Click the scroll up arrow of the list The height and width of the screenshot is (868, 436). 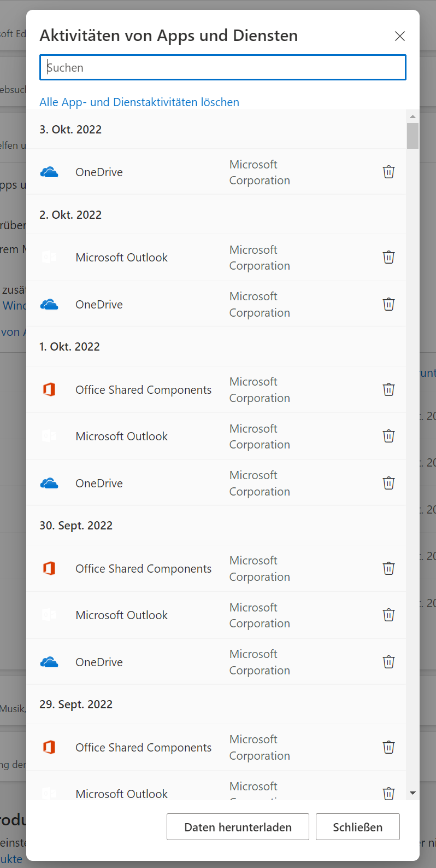tap(413, 116)
